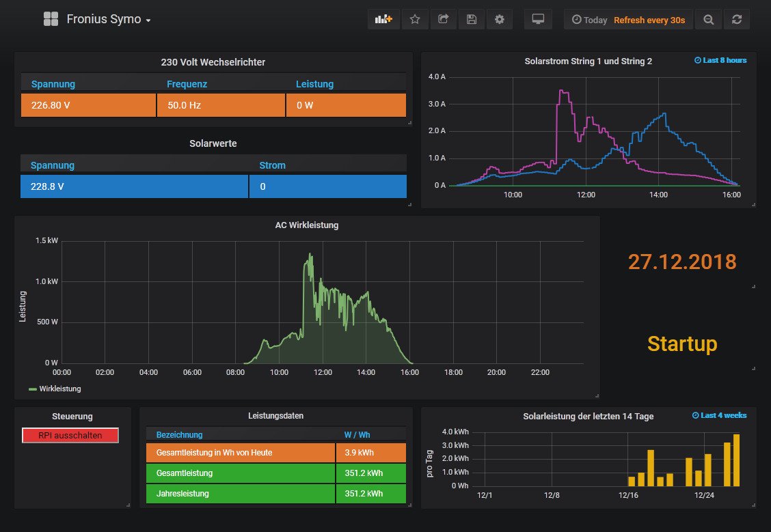
Task: Save dashboard using floppy disk icon
Action: point(472,20)
